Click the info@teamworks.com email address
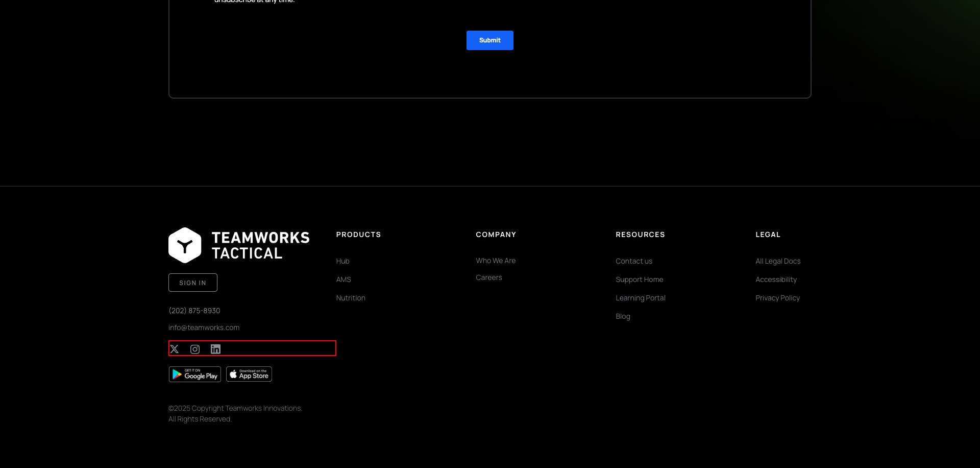Image resolution: width=980 pixels, height=468 pixels. [204, 327]
